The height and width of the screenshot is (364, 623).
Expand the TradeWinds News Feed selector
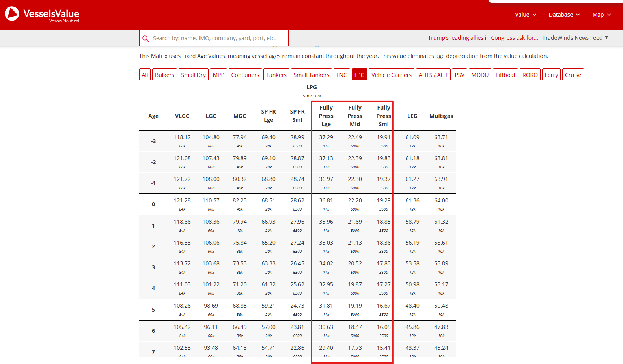(575, 38)
